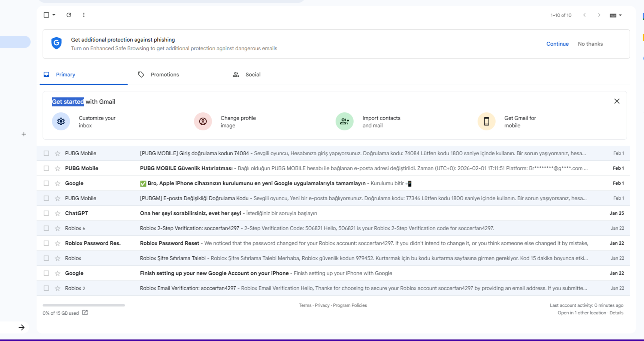
Task: Open the 'Bro, Apple iPhone cihazınızın' email subject
Action: [x=253, y=183]
